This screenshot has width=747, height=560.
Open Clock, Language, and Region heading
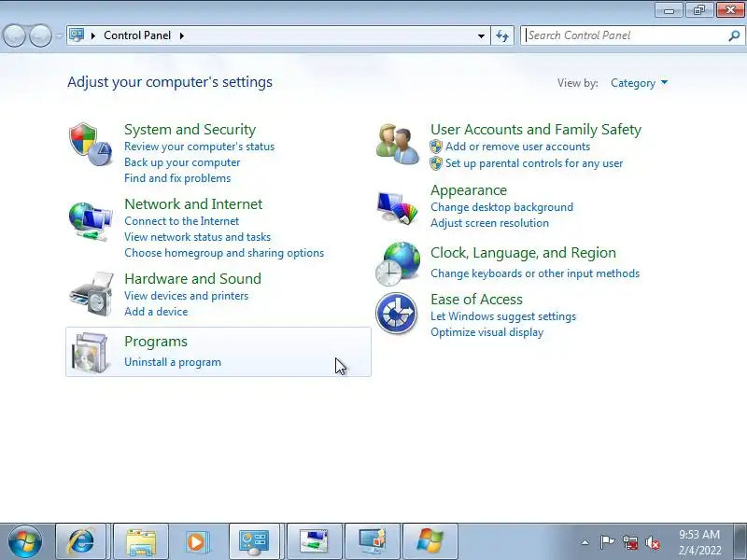[x=523, y=253]
